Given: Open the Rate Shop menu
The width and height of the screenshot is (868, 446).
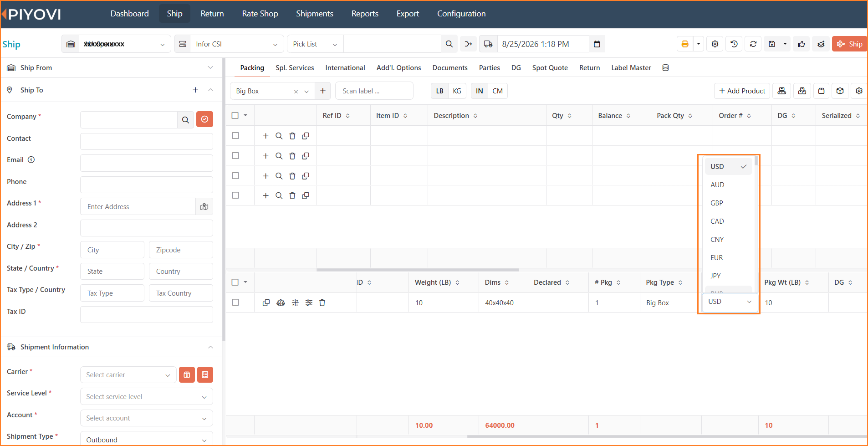Looking at the screenshot, I should [260, 14].
